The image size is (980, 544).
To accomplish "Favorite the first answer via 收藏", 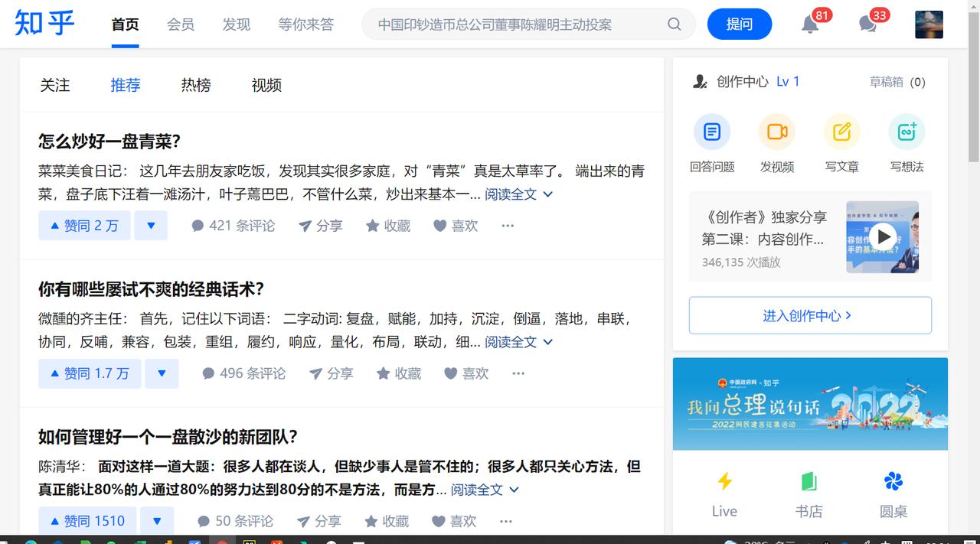I will (x=388, y=225).
